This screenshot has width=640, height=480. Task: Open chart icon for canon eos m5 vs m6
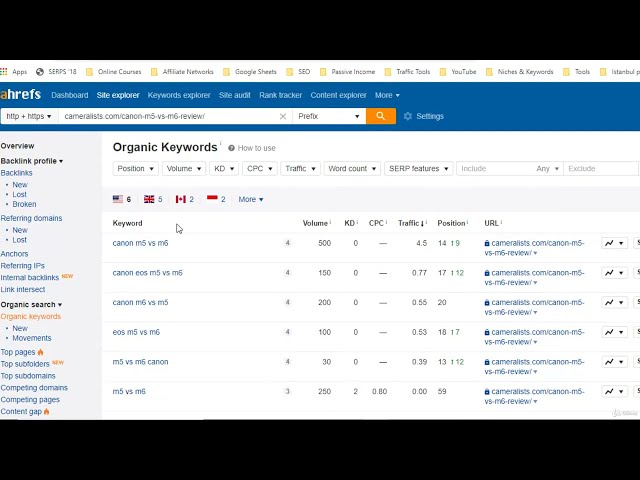[x=609, y=273]
